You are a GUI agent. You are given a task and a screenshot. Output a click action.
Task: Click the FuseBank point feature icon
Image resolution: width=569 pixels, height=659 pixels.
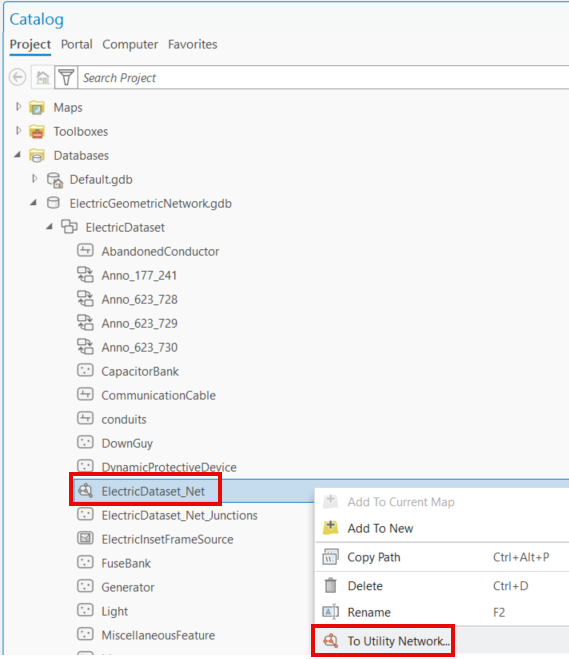(x=85, y=562)
